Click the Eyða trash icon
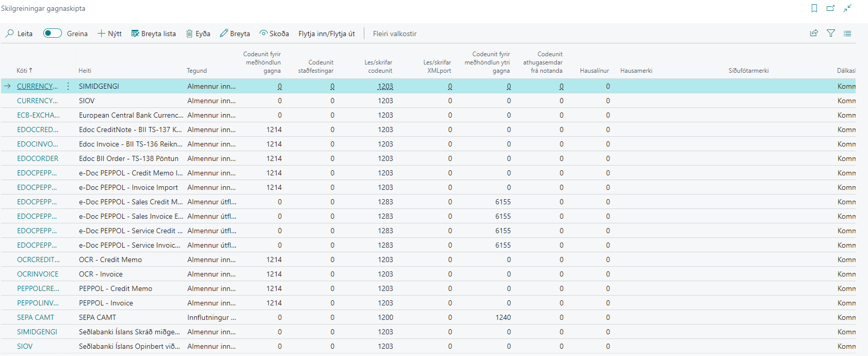This screenshot has width=868, height=356. (x=189, y=34)
